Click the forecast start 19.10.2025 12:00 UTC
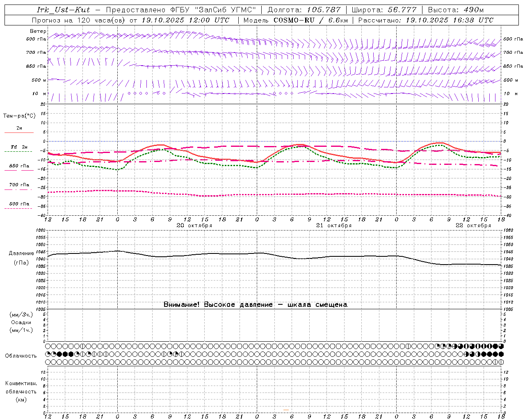525x420 pixels. [185, 20]
